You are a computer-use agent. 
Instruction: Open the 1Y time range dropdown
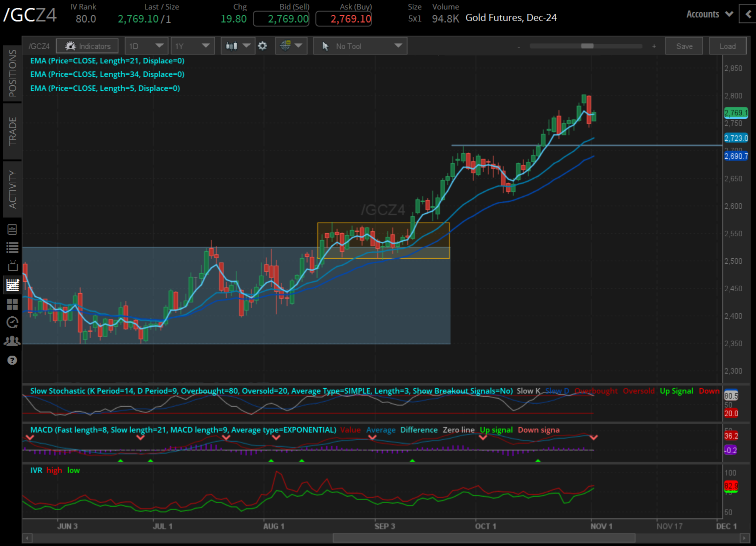point(192,46)
